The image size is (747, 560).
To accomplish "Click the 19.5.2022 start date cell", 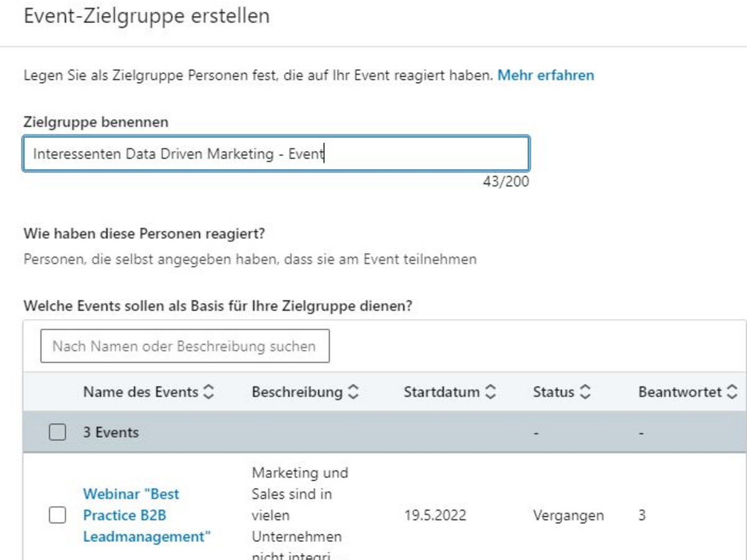I will [435, 515].
